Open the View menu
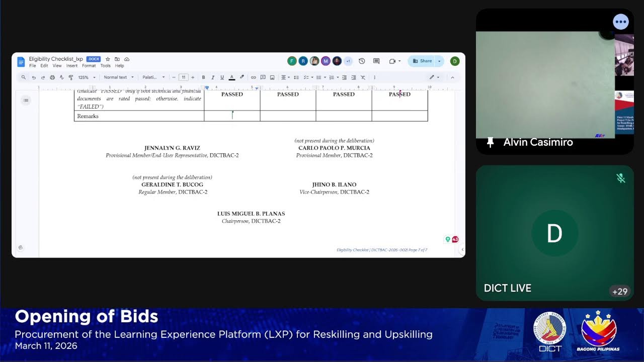Viewport: 644px width, 362px height. [57, 66]
